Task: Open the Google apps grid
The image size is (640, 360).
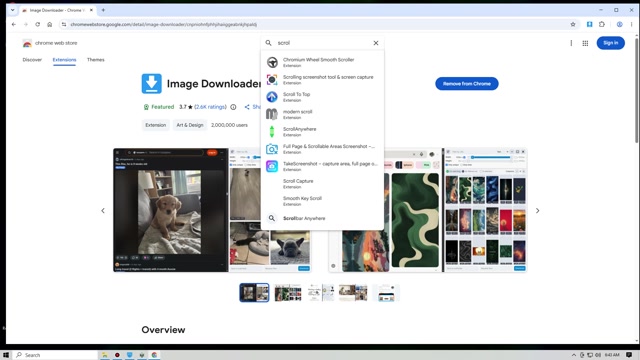Action: point(585,43)
